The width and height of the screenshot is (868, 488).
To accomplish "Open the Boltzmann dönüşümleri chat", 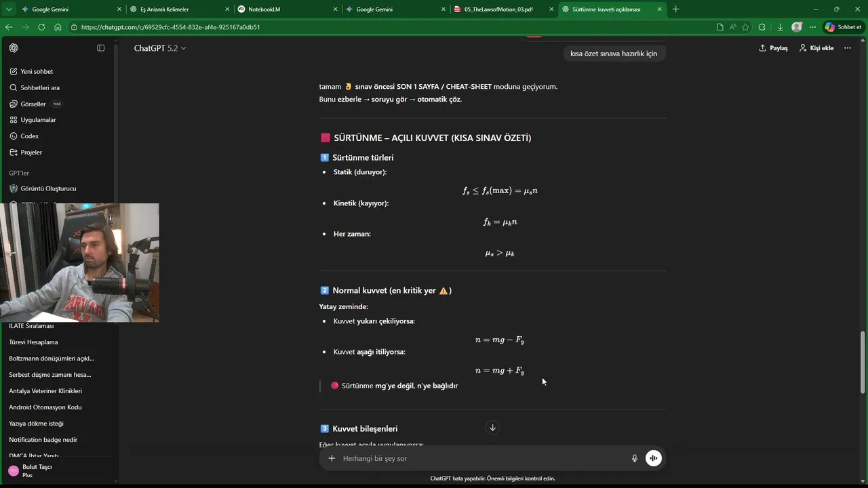I will pos(52,359).
